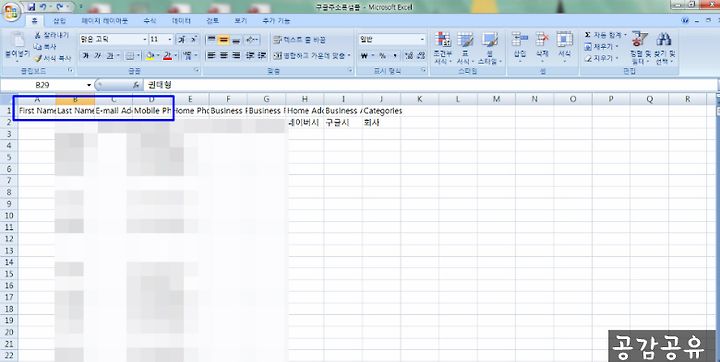Open the number format dropdown
Image resolution: width=720 pixels, height=362 pixels.
coord(422,40)
